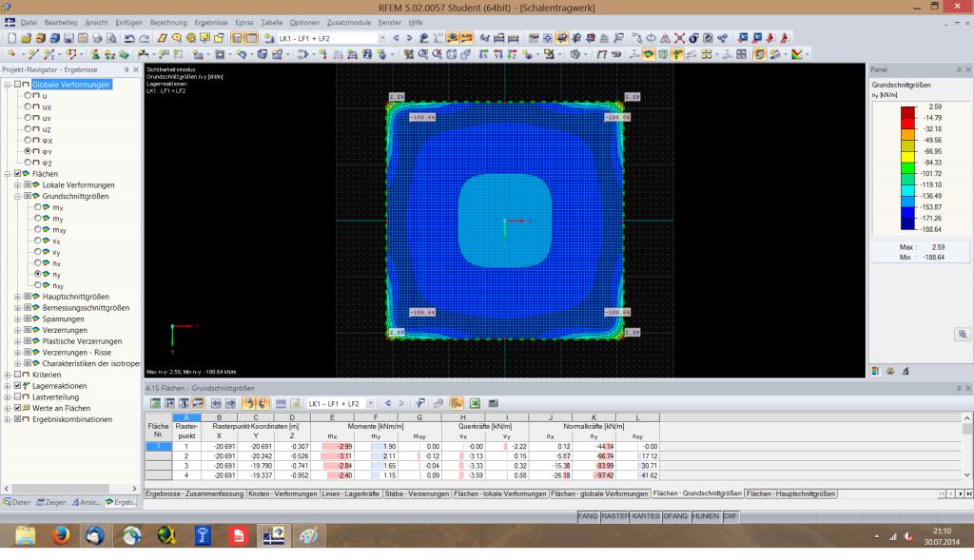This screenshot has height=560, width=974.
Task: Open the table load case dropdown
Action: click(371, 403)
